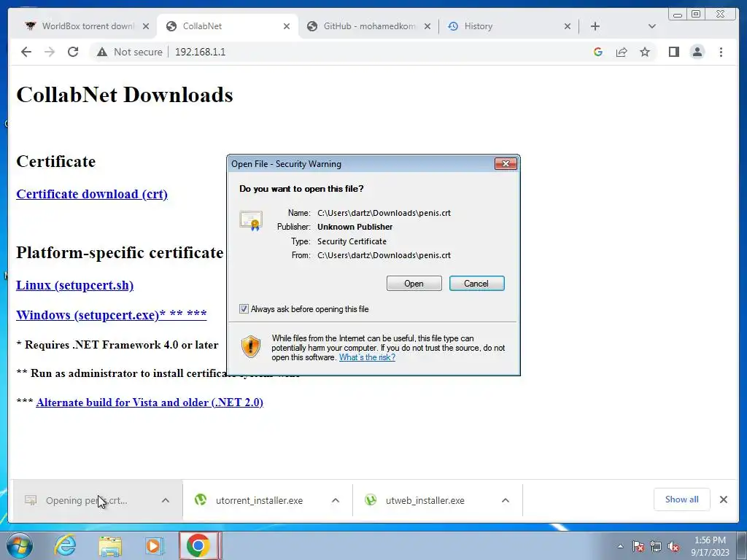Viewport: 747px width, 560px height.
Task: Close the downloads bar
Action: (x=723, y=499)
